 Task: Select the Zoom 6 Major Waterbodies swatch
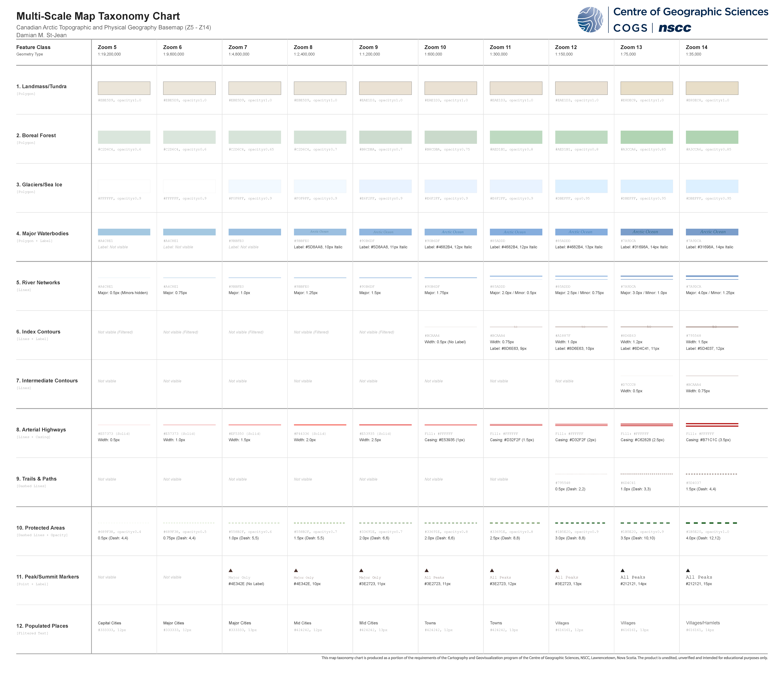pyautogui.click(x=189, y=232)
